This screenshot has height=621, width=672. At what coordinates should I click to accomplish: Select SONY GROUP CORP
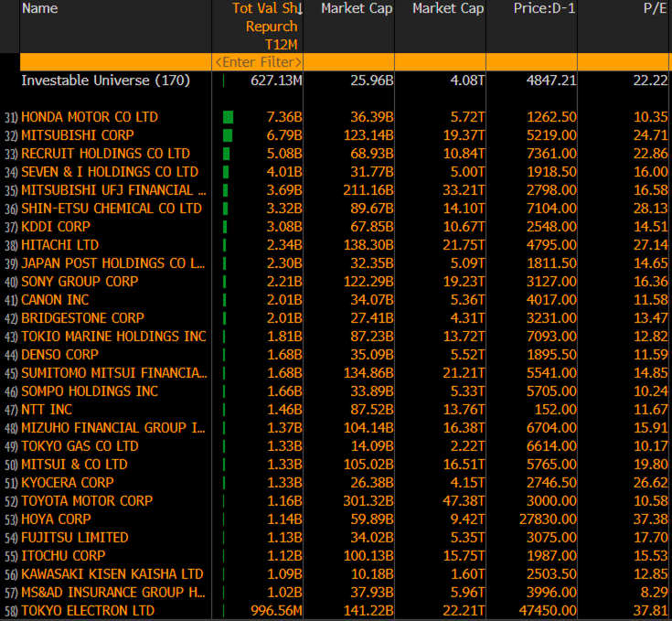coord(80,281)
